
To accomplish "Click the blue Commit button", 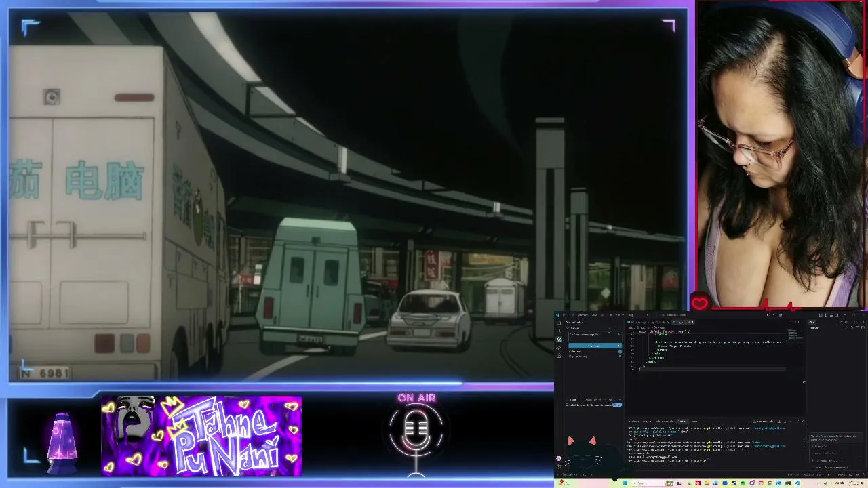I will [593, 346].
